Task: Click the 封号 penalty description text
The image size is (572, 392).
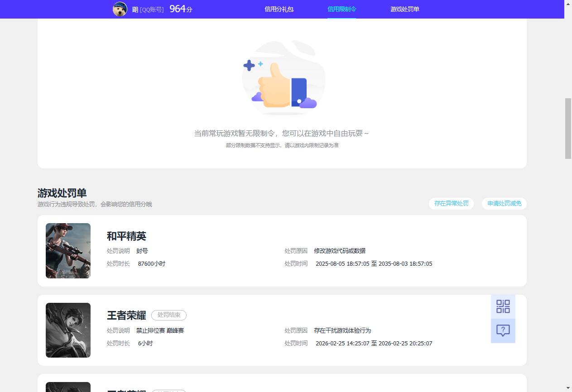Action: pyautogui.click(x=142, y=251)
